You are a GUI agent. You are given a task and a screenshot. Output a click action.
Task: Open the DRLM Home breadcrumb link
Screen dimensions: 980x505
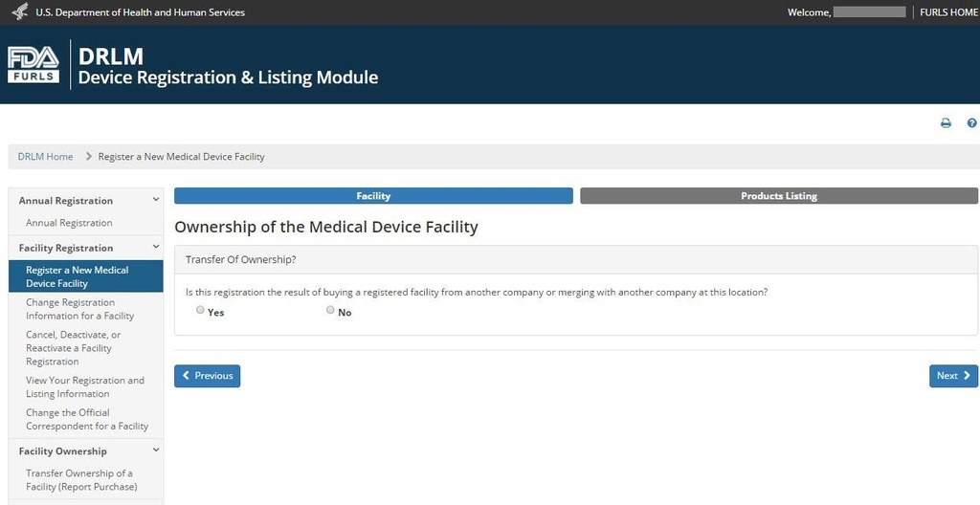(x=45, y=156)
